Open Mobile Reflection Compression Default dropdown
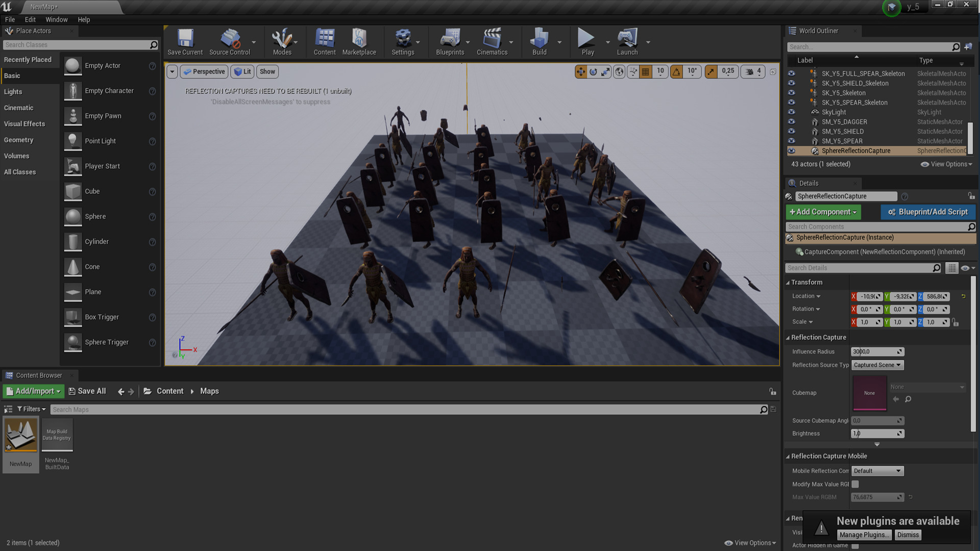This screenshot has height=551, width=980. click(877, 471)
